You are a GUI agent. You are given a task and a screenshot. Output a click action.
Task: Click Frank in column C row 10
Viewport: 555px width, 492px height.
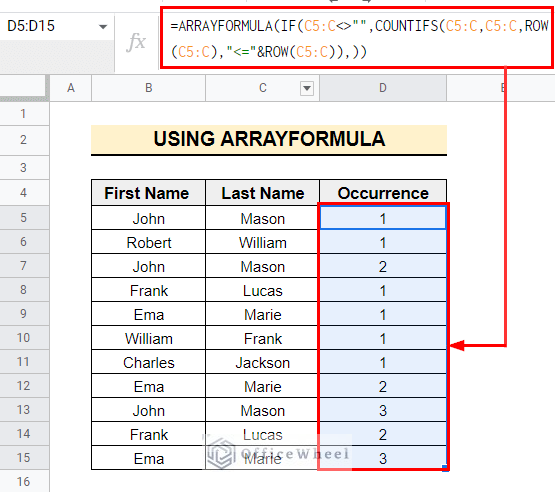pos(262,339)
